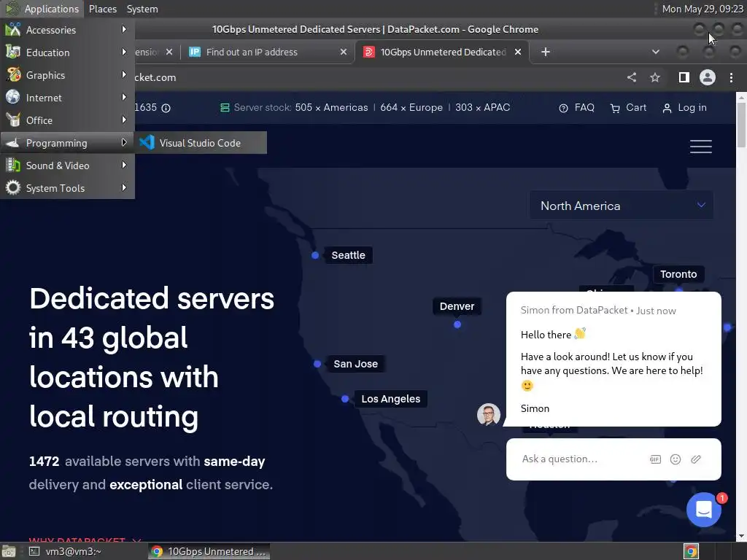747x560 pixels.
Task: Open the Sound & Video menu category
Action: (x=67, y=166)
